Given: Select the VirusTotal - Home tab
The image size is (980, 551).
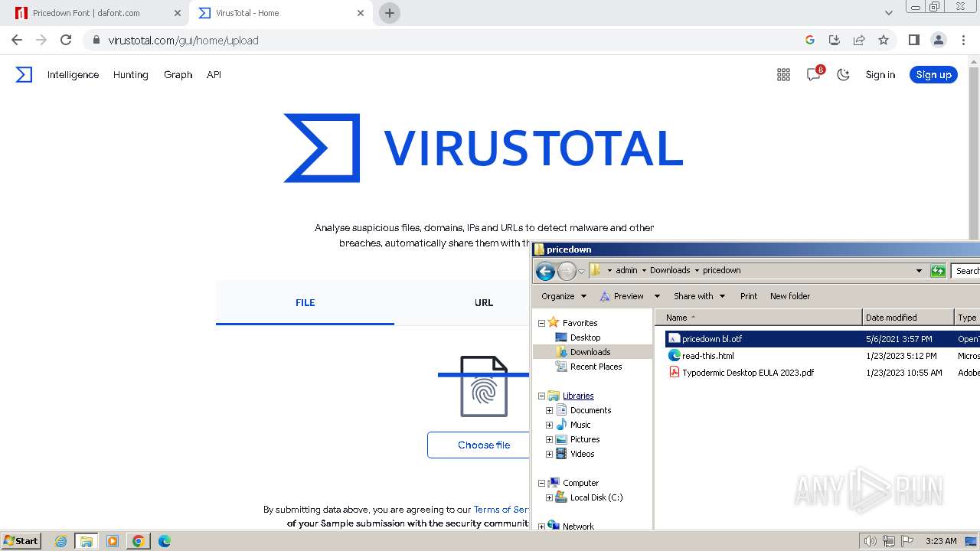Looking at the screenshot, I should click(x=281, y=13).
